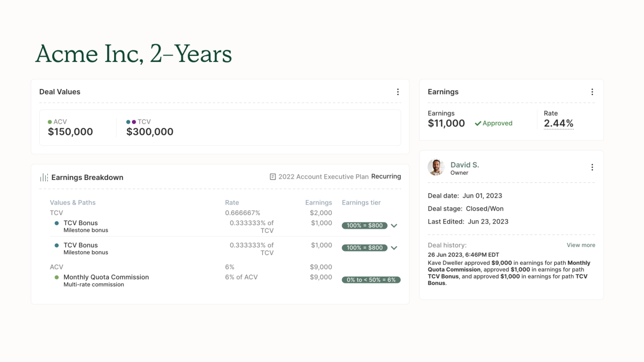The image size is (644, 362).
Task: Click the purple TCV legend dot
Action: click(134, 122)
